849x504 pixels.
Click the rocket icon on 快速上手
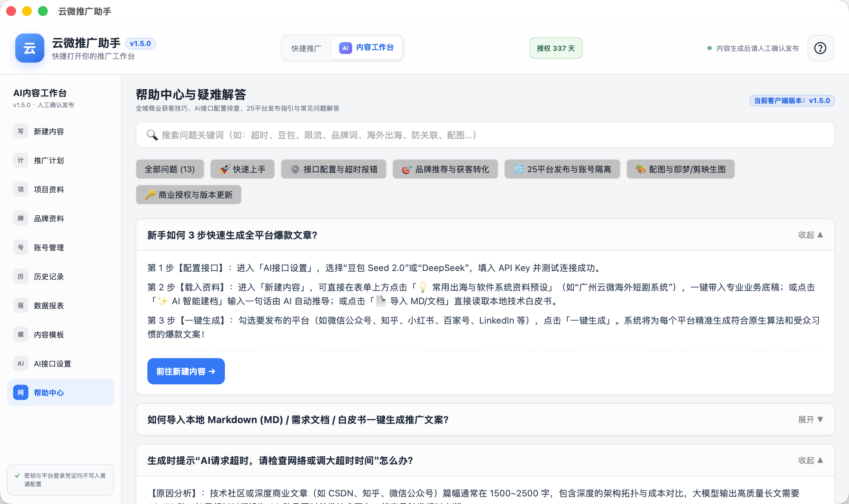tap(225, 169)
